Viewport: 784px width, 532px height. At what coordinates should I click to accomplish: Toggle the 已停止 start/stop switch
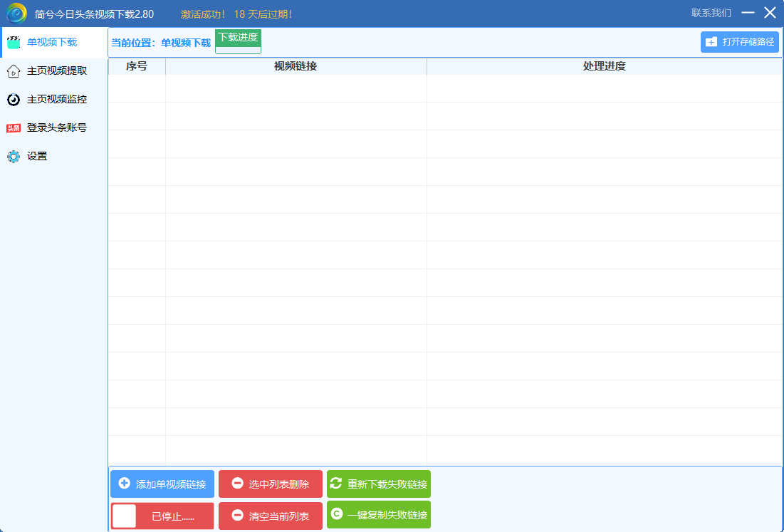pos(125,516)
